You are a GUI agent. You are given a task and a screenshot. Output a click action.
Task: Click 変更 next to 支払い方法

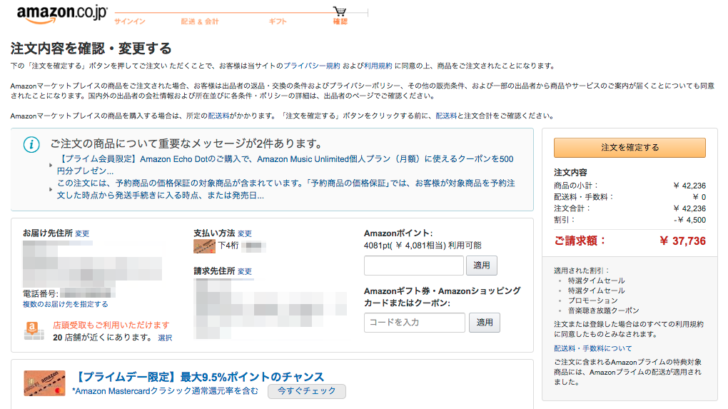pos(245,234)
